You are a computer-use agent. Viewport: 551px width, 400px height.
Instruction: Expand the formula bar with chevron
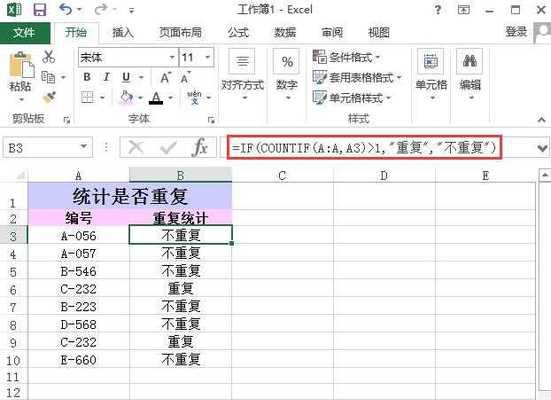tap(542, 148)
